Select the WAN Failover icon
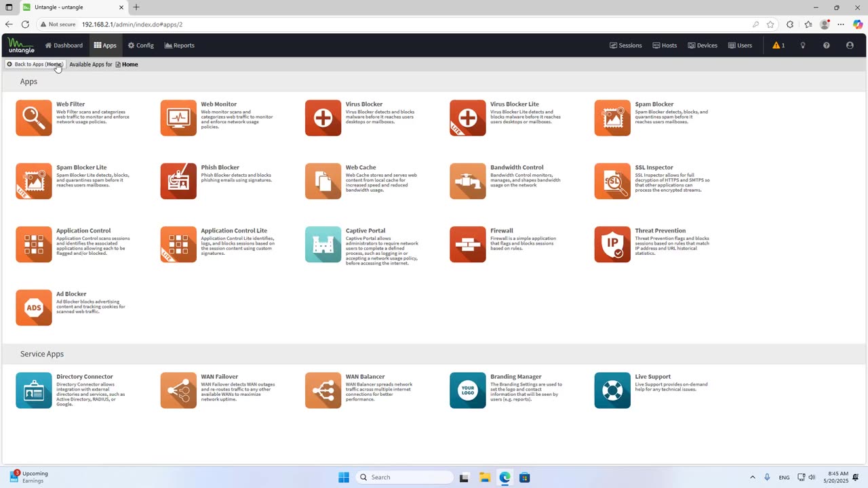This screenshot has width=868, height=488. point(178,390)
